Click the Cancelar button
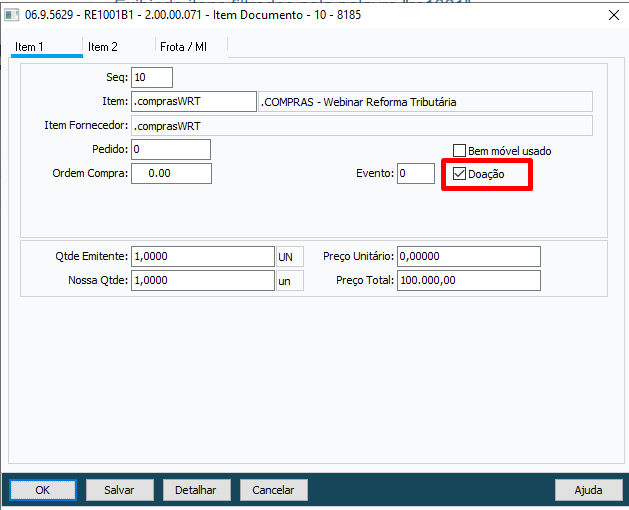 pos(274,490)
